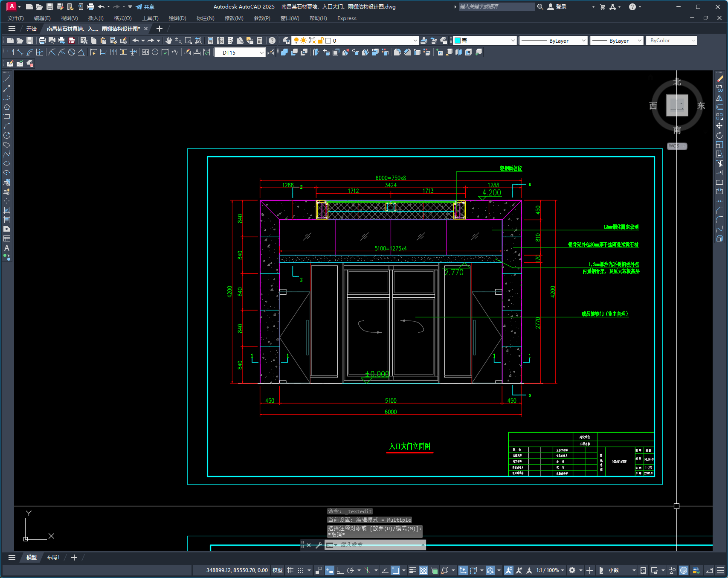The width and height of the screenshot is (728, 578).
Task: Select the Rectangle draw tool
Action: click(x=7, y=116)
